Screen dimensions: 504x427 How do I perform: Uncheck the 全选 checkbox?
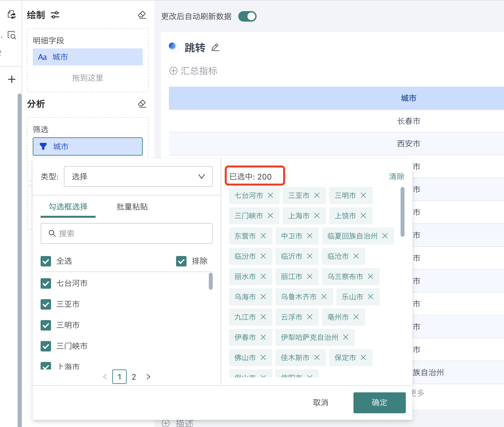pyautogui.click(x=46, y=261)
